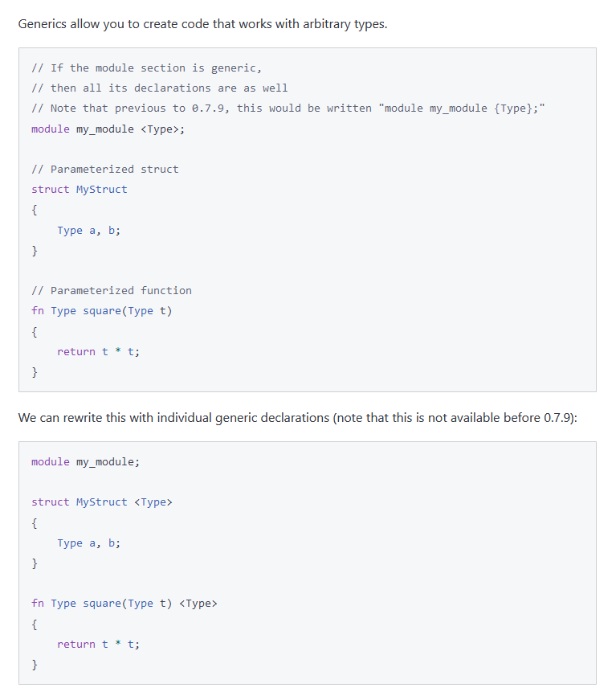Click the "module my_module <Type>;" code line
Viewport: 616px width, 692px height.
(x=108, y=129)
